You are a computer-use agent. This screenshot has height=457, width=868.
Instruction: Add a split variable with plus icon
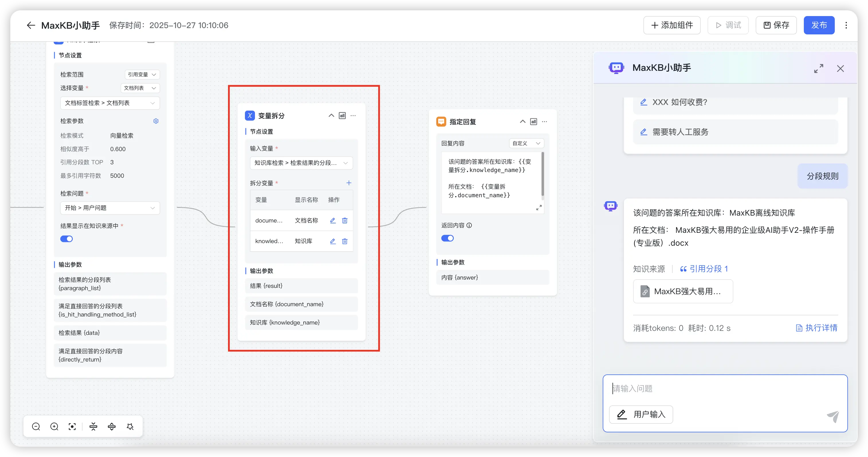349,183
